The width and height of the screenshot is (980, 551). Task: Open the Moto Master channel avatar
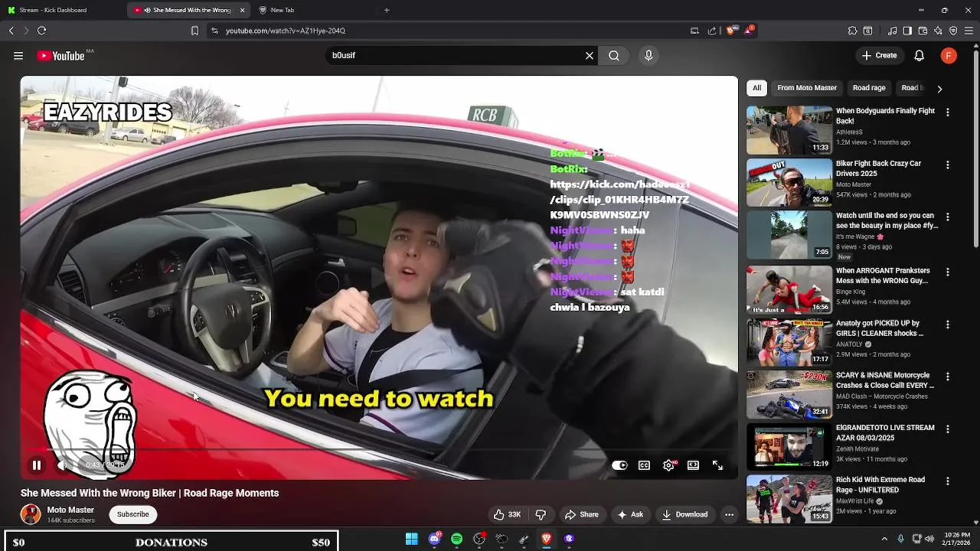31,514
